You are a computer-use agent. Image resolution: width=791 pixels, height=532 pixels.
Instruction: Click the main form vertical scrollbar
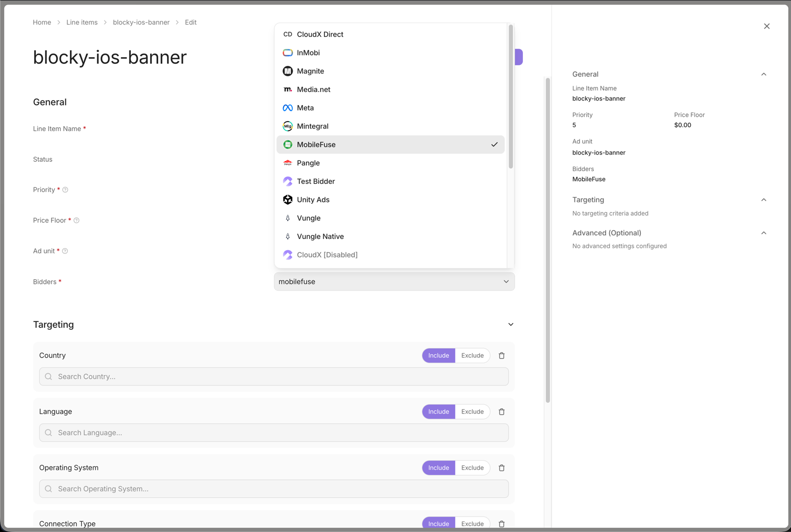547,240
